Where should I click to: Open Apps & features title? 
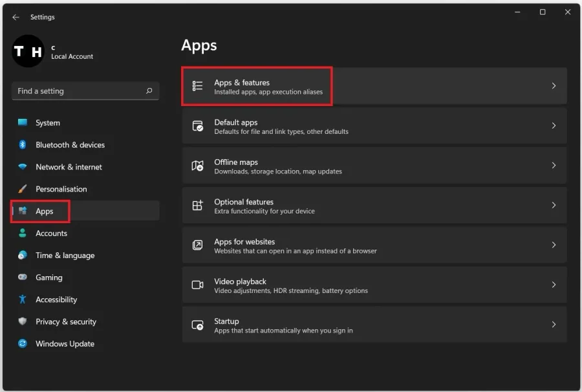[242, 82]
